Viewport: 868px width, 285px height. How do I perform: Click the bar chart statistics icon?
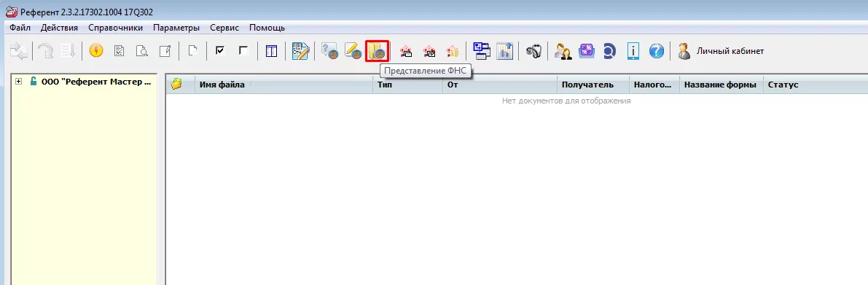pos(504,51)
